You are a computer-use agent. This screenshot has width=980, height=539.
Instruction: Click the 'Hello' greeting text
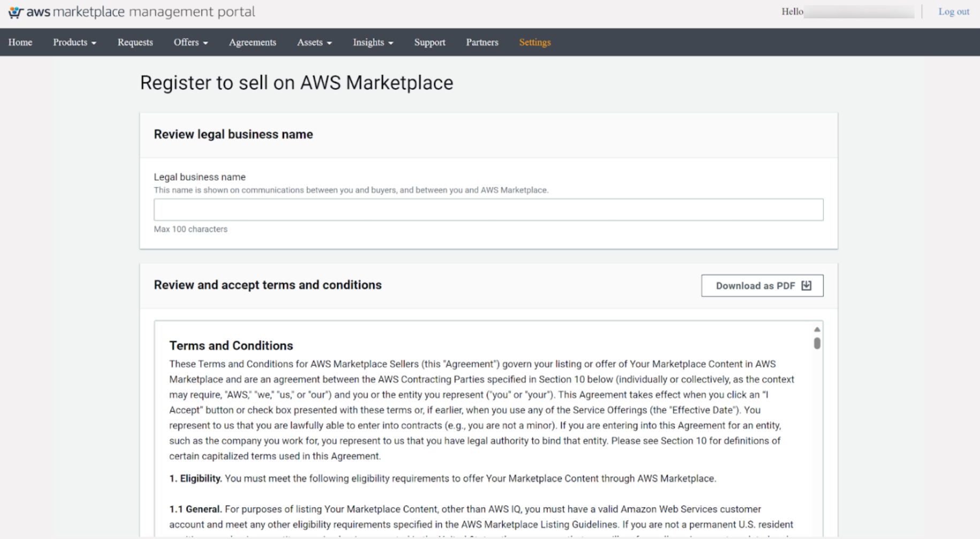click(792, 11)
